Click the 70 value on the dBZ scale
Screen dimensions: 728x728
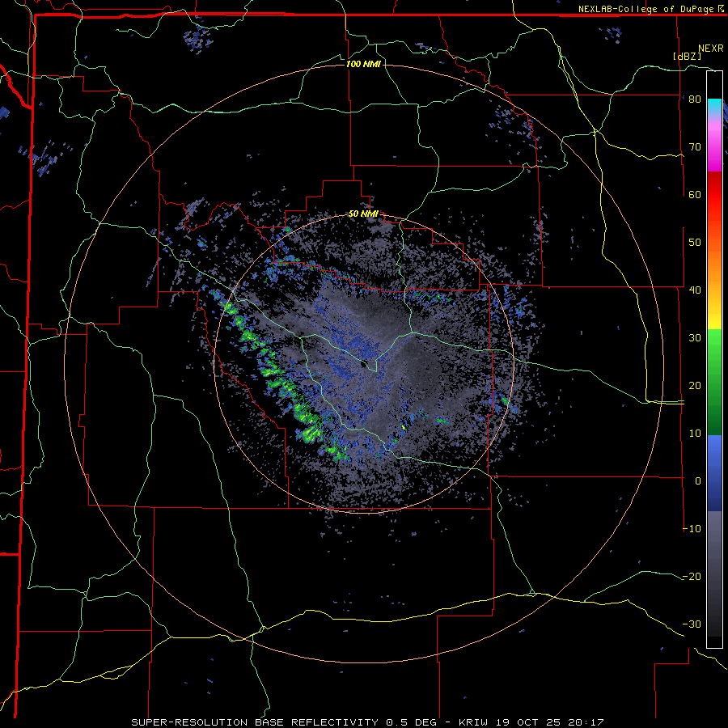(695, 147)
